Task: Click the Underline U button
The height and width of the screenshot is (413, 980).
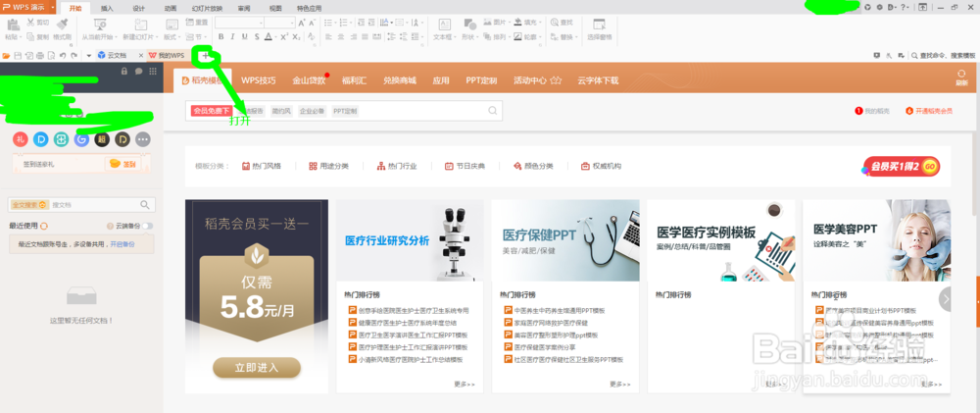Action: [x=244, y=37]
